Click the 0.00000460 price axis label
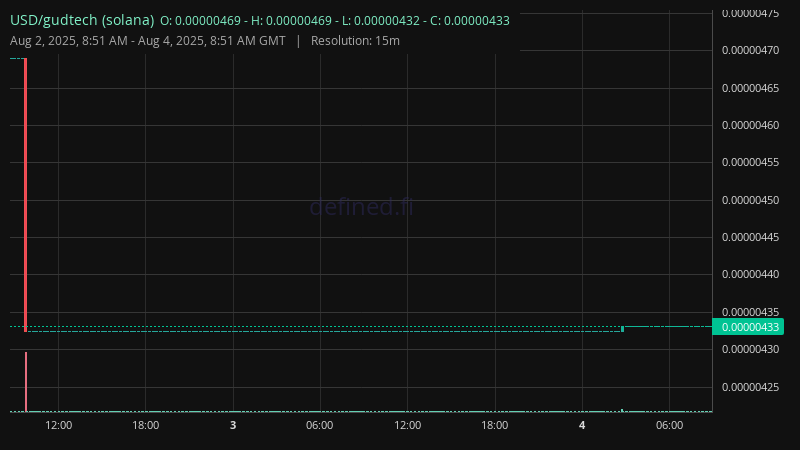Image resolution: width=800 pixels, height=450 pixels. tap(751, 125)
